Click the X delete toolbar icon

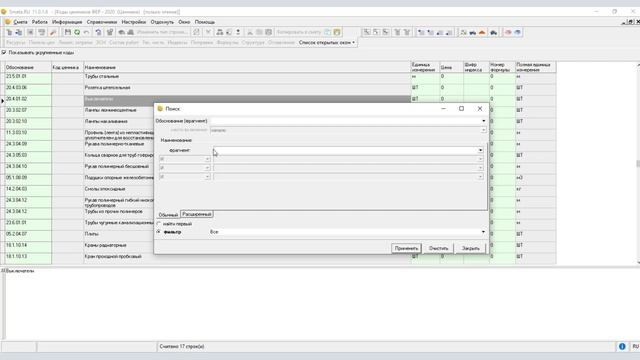point(208,32)
